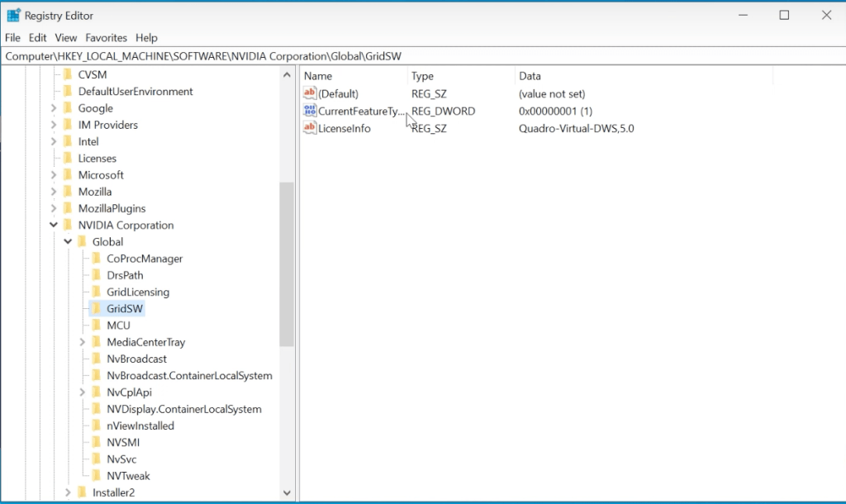Expand the Installer2 key
Screen dimensions: 846x504
(68, 492)
